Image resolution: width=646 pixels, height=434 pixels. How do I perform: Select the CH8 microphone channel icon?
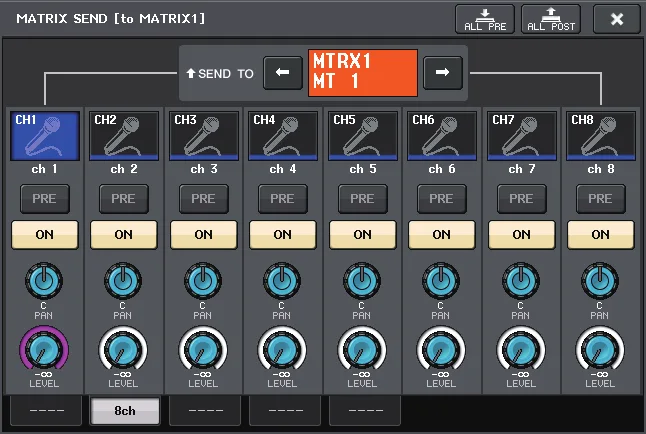(601, 136)
